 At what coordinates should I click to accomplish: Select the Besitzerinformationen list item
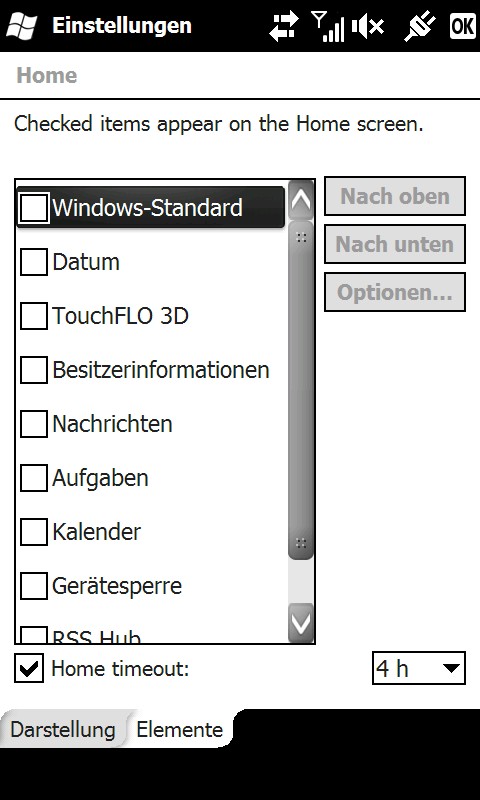(x=150, y=370)
